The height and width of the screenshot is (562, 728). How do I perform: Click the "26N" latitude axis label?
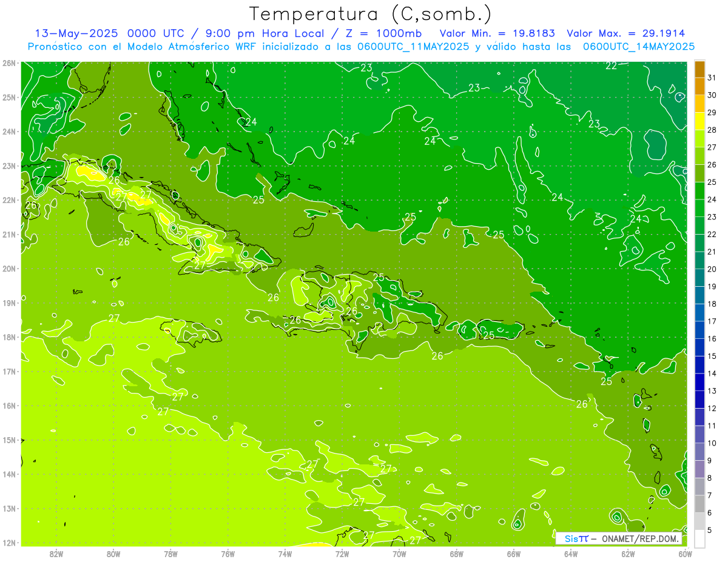point(9,63)
